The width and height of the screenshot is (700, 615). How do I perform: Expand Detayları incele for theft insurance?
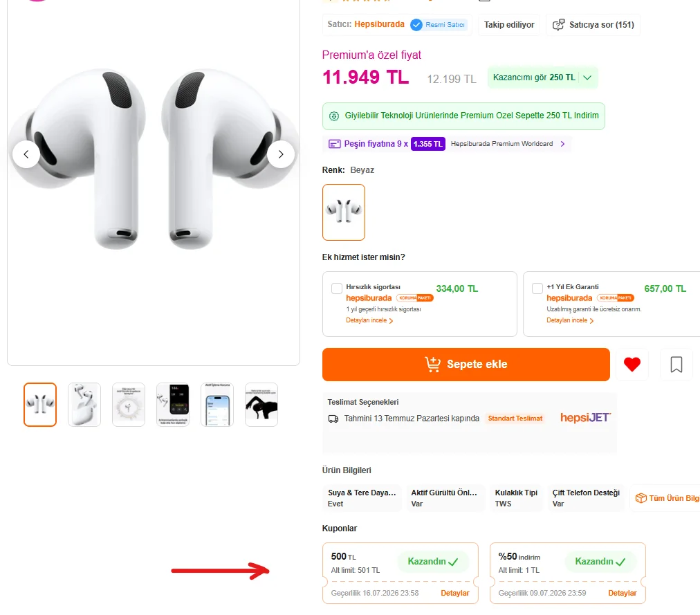[369, 320]
